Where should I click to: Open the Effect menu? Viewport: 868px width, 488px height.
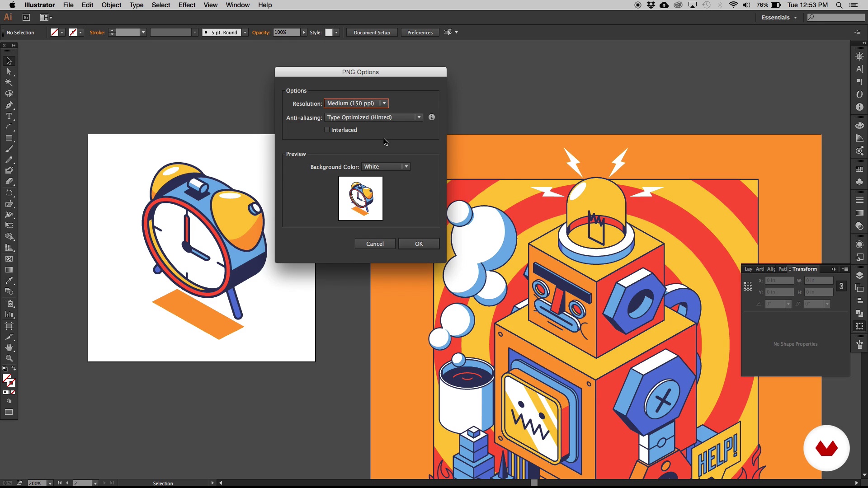(x=187, y=5)
